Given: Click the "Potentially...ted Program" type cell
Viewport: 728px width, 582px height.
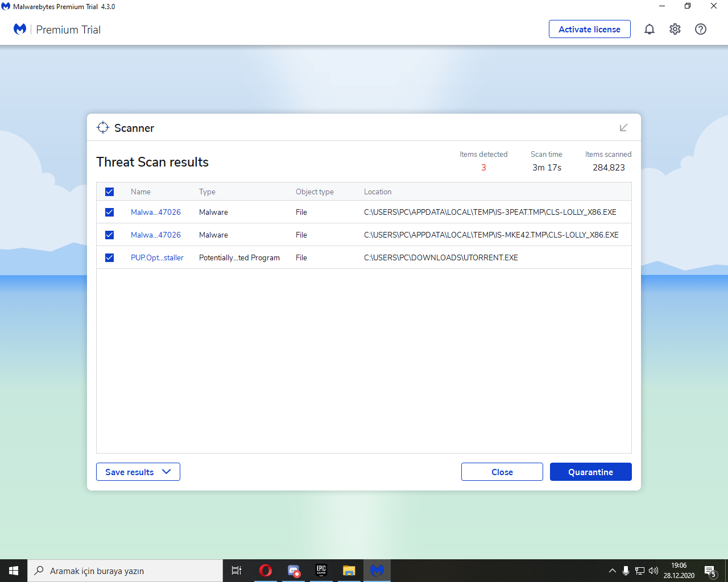Looking at the screenshot, I should 239,257.
